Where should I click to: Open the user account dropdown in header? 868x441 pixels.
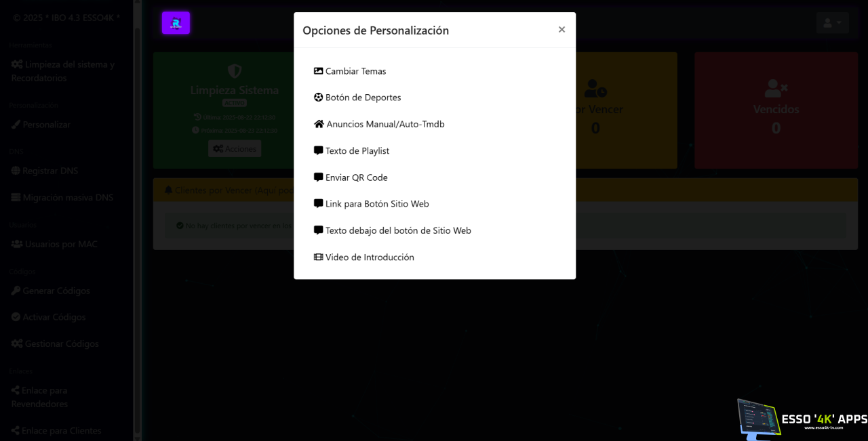tap(832, 23)
